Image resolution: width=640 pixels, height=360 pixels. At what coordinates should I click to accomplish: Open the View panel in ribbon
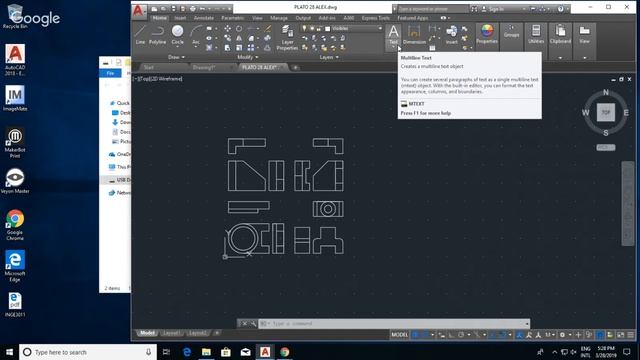[x=584, y=34]
